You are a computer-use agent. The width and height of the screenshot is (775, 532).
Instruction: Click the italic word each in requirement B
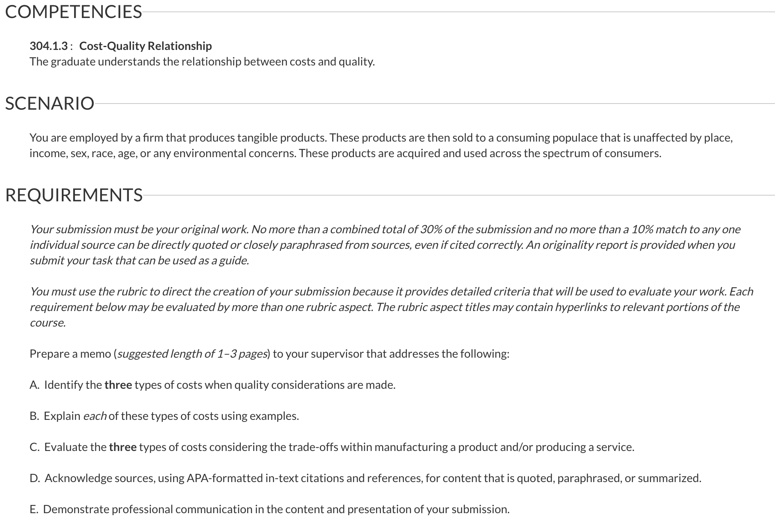95,416
